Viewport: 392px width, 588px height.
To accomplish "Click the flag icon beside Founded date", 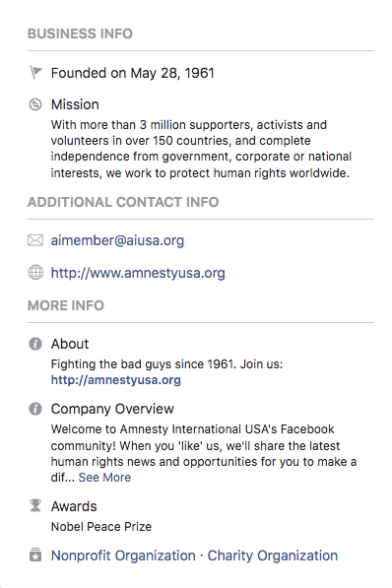I will point(35,72).
